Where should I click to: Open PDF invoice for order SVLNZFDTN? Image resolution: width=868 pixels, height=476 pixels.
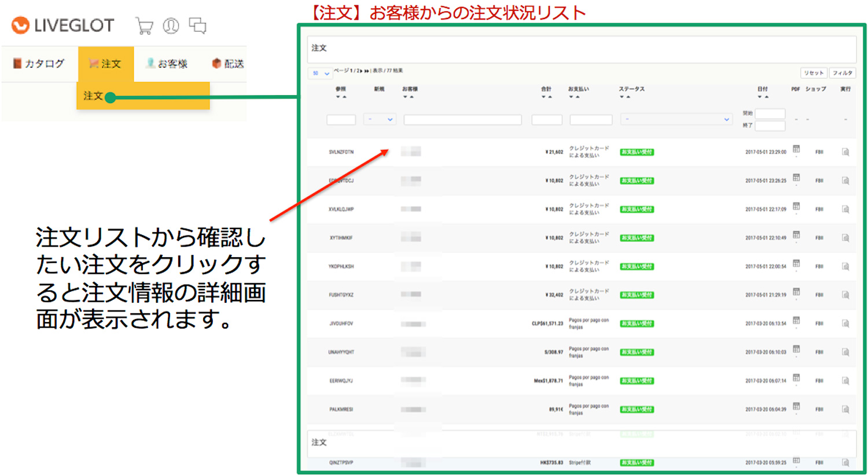tap(796, 149)
